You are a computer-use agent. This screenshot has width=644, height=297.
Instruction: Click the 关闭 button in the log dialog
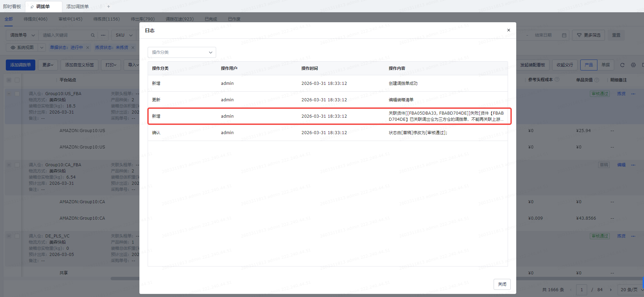coord(502,284)
